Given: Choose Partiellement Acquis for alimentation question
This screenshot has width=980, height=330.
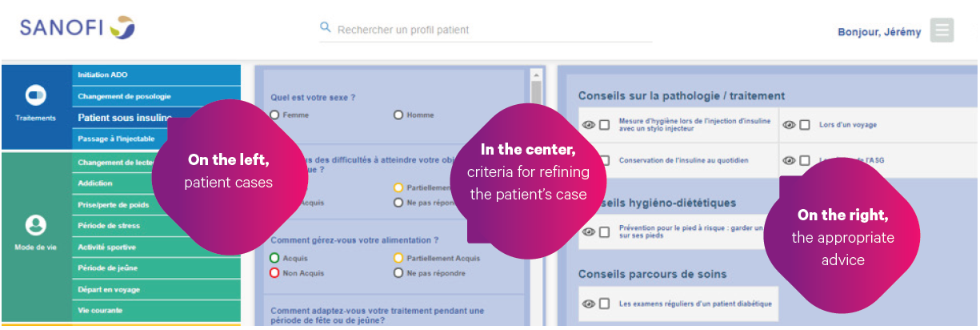Looking at the screenshot, I should coord(398,258).
